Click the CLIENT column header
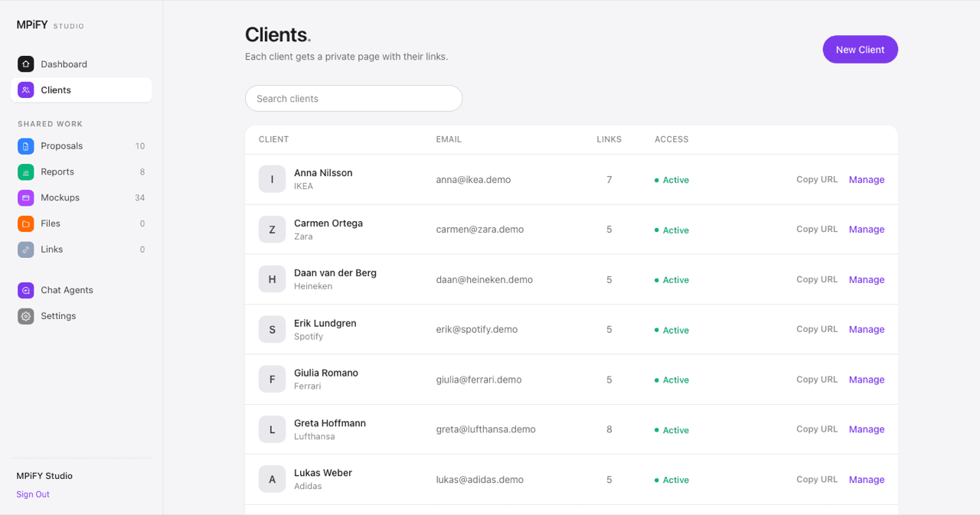Screen dimensions: 980x515 coord(274,139)
